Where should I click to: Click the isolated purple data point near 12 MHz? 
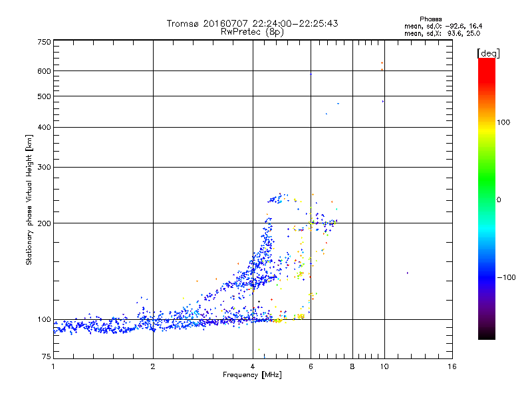pyautogui.click(x=407, y=273)
